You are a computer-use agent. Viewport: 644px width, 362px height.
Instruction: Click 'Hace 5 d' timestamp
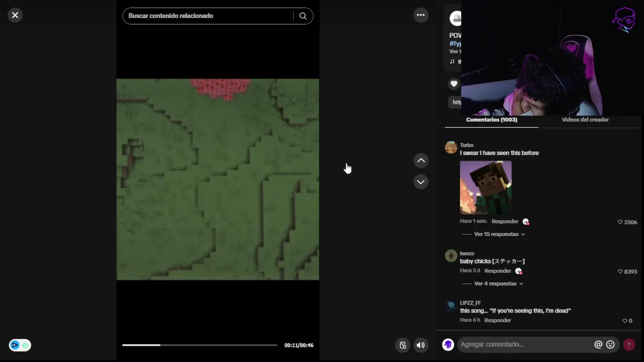click(470, 270)
